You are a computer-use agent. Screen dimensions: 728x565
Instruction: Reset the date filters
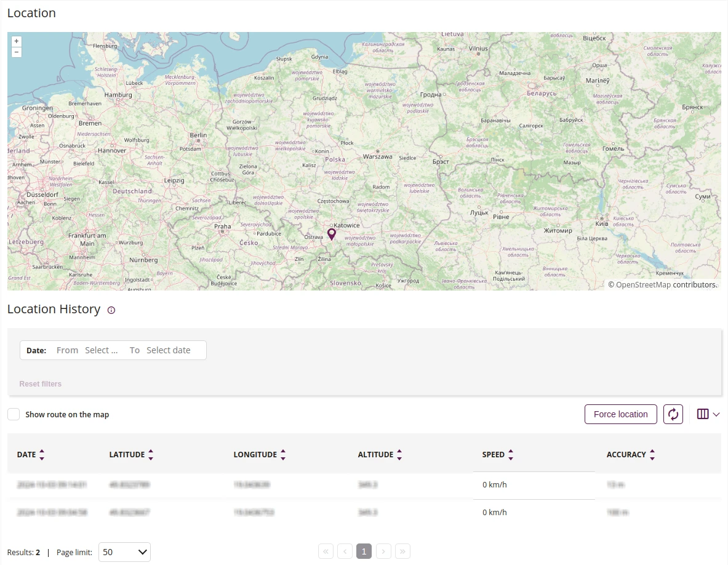coord(41,384)
